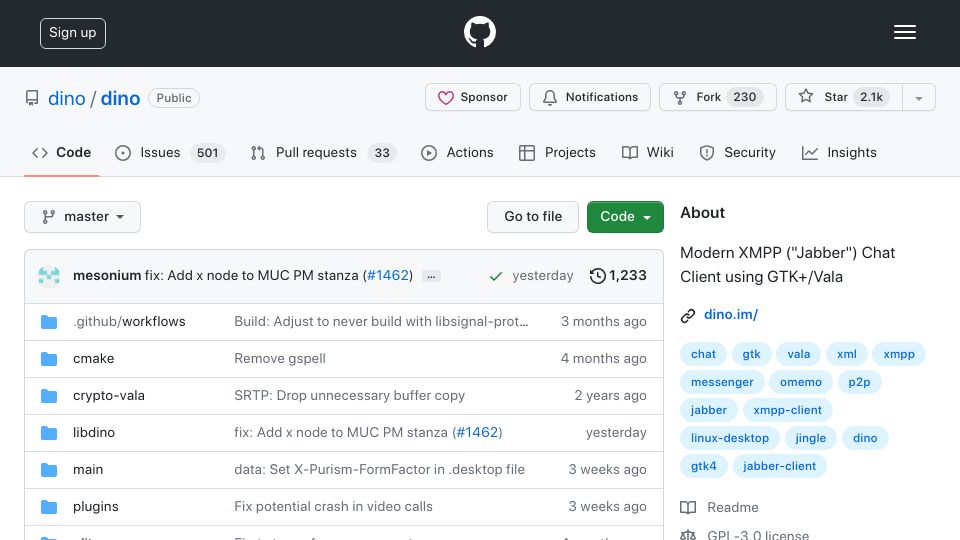The height and width of the screenshot is (540, 960).
Task: Open the 1,233 commits history
Action: pos(618,276)
